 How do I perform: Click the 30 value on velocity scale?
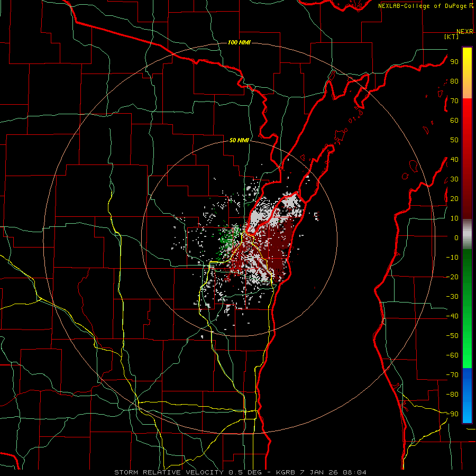click(454, 179)
